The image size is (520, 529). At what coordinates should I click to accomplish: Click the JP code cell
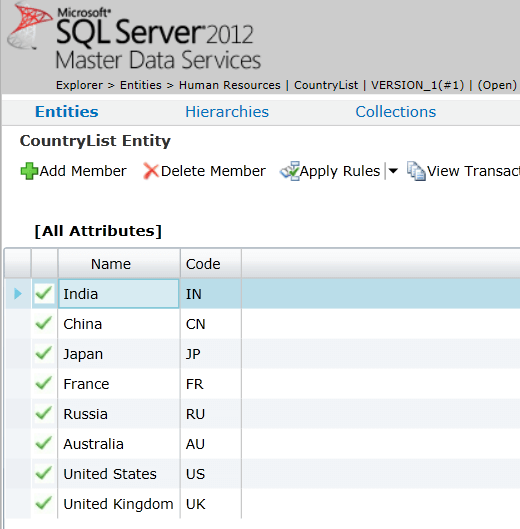pos(211,354)
